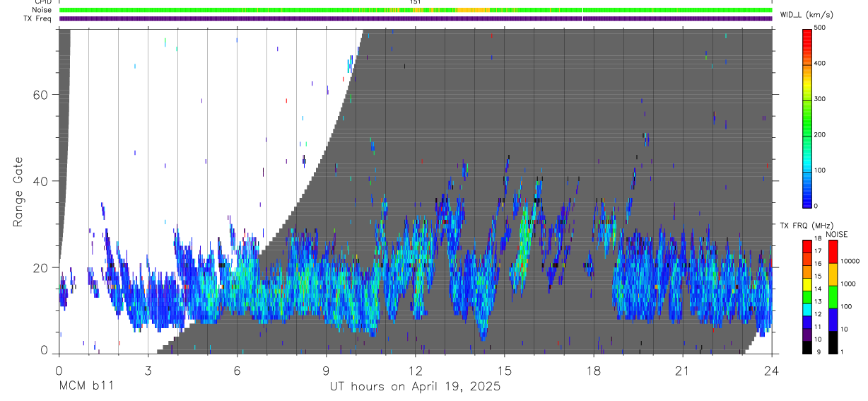Image resolution: width=868 pixels, height=401 pixels.
Task: Click the 18 hour tick label on time axis
Action: pyautogui.click(x=594, y=371)
